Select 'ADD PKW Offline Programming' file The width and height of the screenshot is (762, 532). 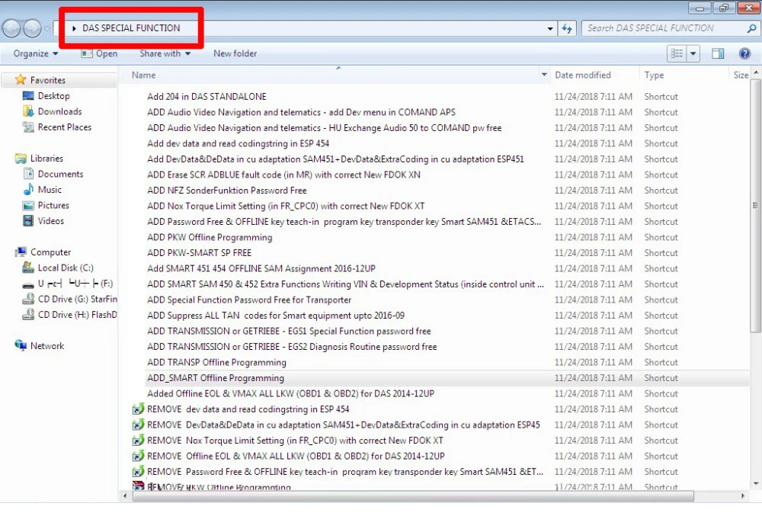(210, 237)
